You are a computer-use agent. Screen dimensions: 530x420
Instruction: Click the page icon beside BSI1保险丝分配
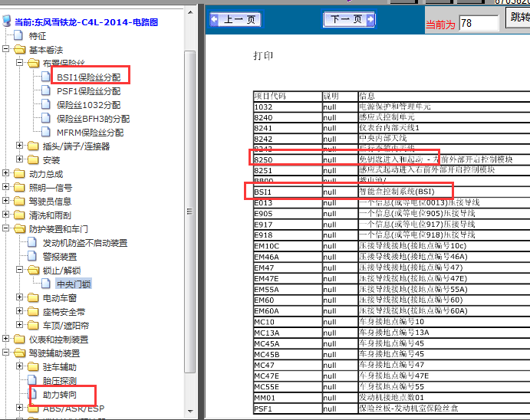(x=46, y=77)
